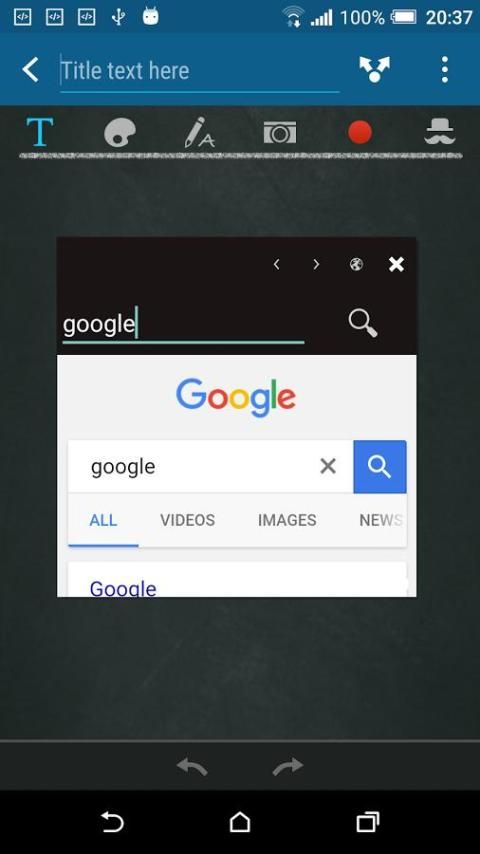Select the blue T text tool
Image resolution: width=480 pixels, height=854 pixels.
coord(40,132)
